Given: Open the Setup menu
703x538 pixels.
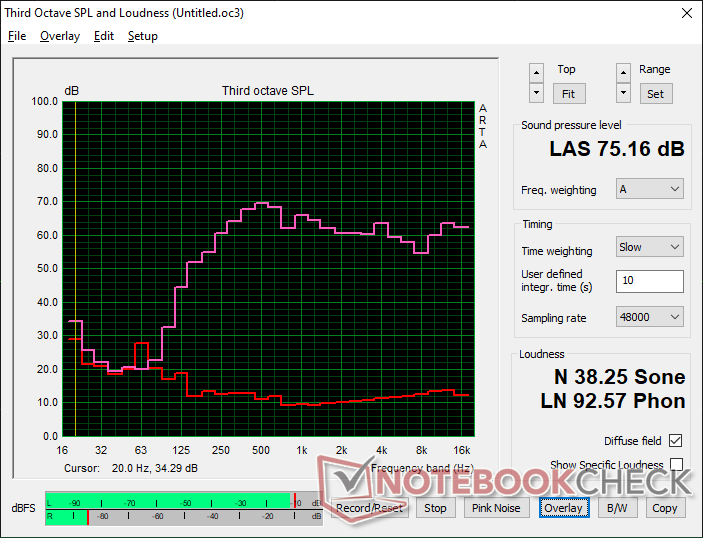Looking at the screenshot, I should pyautogui.click(x=143, y=36).
